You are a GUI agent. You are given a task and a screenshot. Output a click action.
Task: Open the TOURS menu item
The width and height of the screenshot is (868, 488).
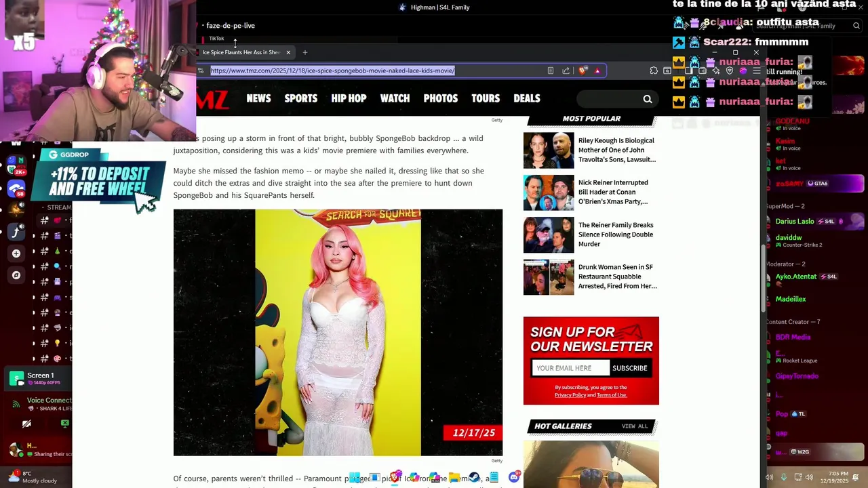point(486,98)
